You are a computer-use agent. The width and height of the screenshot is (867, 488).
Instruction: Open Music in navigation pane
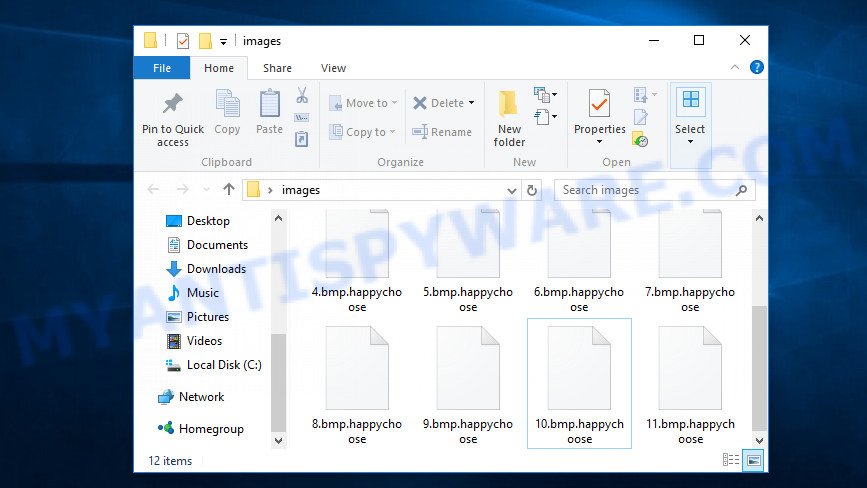point(192,293)
